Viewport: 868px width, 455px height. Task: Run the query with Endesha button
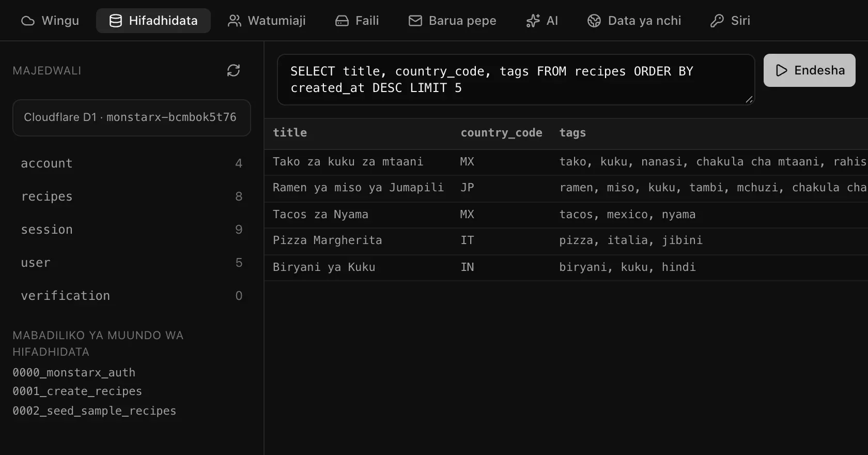pos(810,70)
